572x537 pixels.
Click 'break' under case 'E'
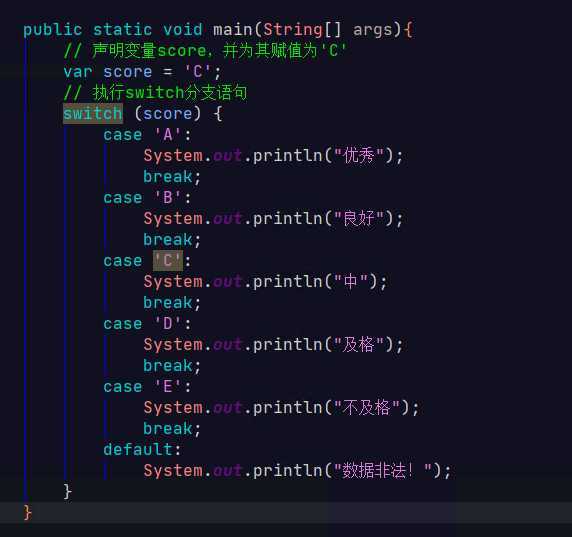point(167,428)
